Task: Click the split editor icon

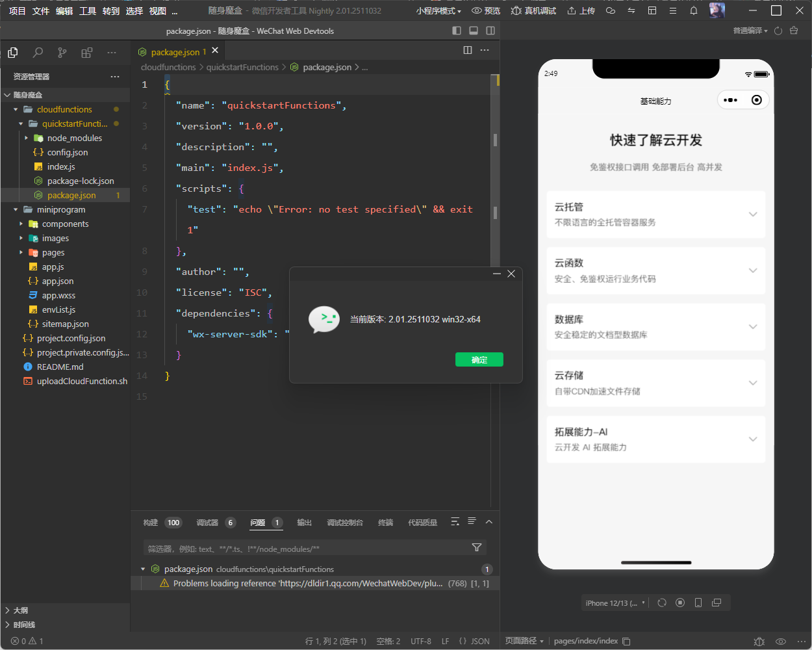Action: [468, 50]
